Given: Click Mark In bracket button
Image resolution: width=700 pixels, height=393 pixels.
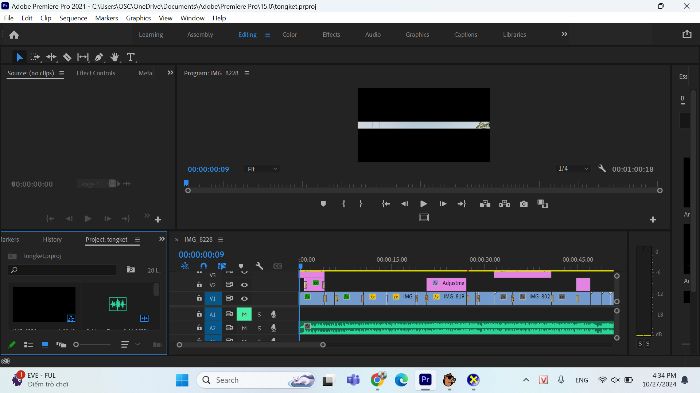Looking at the screenshot, I should pos(343,204).
